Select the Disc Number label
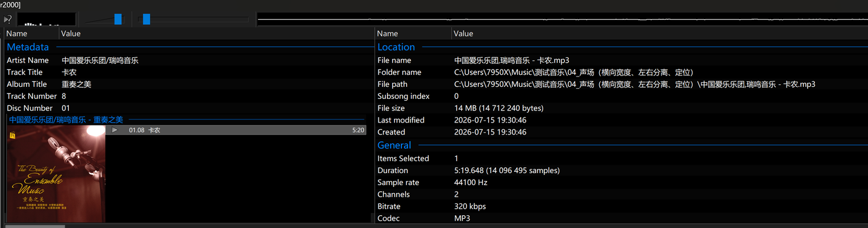The image size is (868, 228). click(x=30, y=108)
